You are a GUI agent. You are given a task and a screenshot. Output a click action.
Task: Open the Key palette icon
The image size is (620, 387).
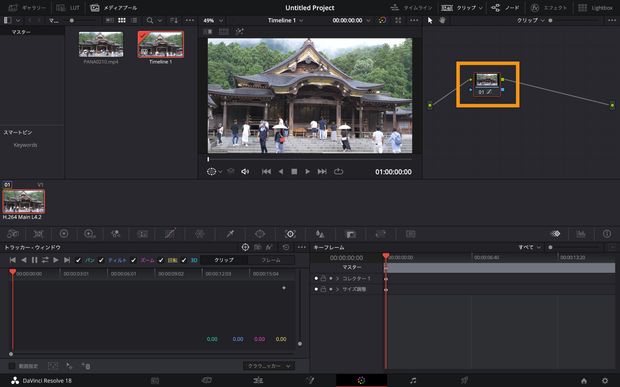click(350, 234)
